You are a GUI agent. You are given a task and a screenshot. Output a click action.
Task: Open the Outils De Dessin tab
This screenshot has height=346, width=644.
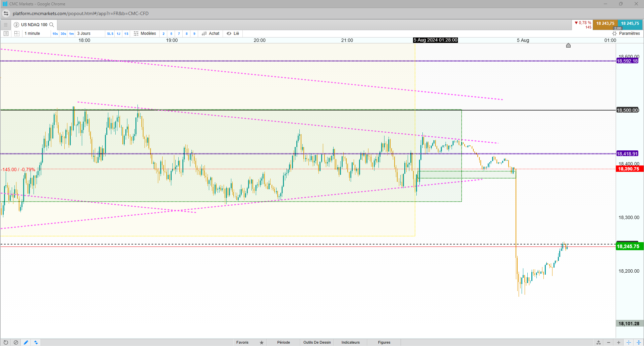tap(317, 342)
